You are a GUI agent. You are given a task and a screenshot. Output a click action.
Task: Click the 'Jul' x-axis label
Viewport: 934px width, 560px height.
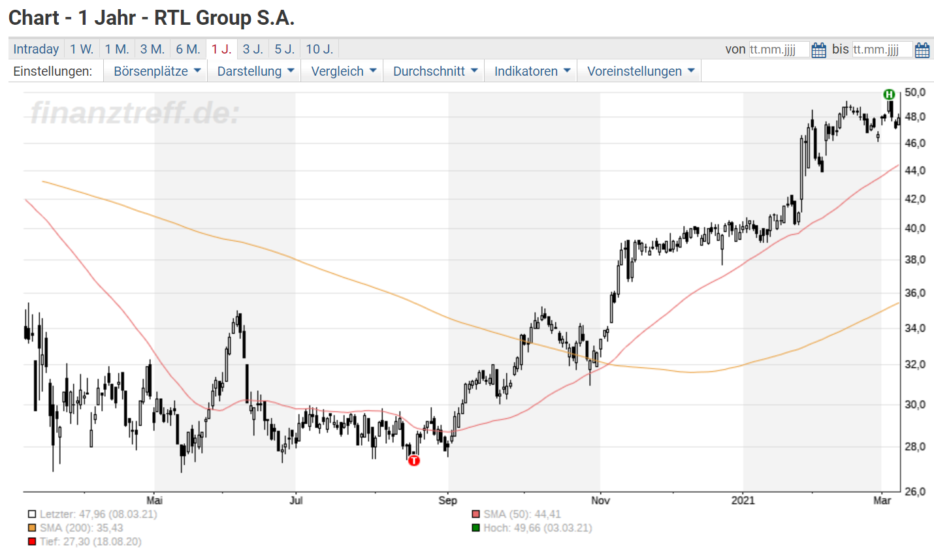(296, 501)
